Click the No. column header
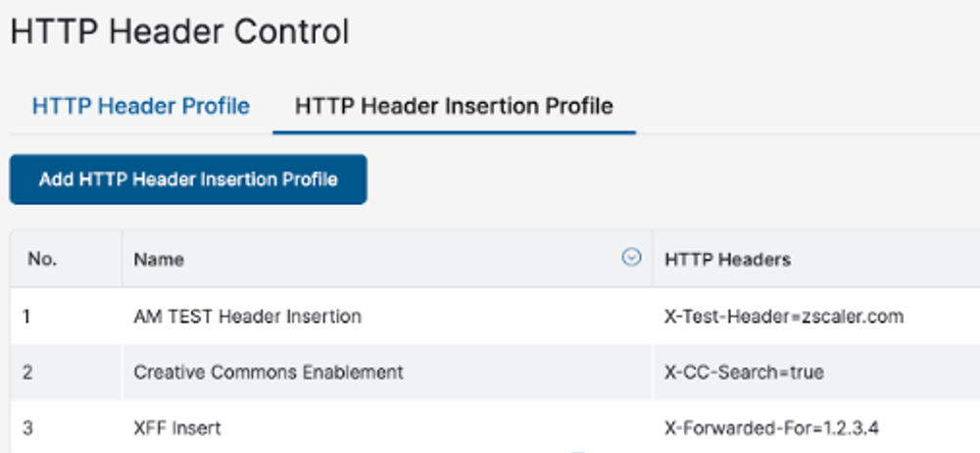 click(x=42, y=260)
